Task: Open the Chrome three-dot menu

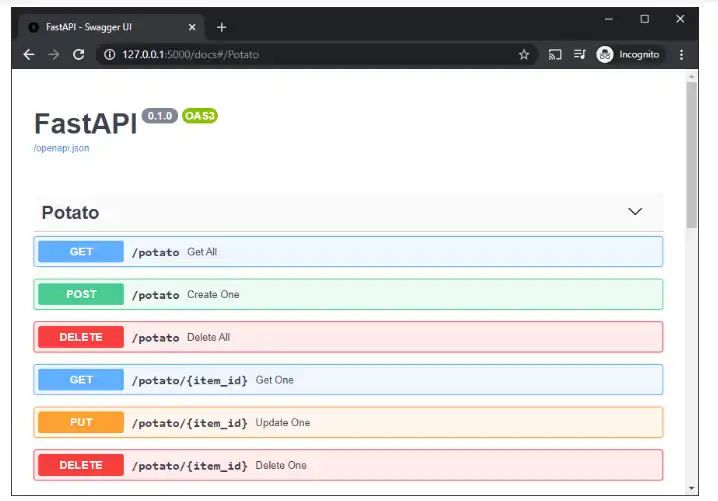Action: [682, 55]
